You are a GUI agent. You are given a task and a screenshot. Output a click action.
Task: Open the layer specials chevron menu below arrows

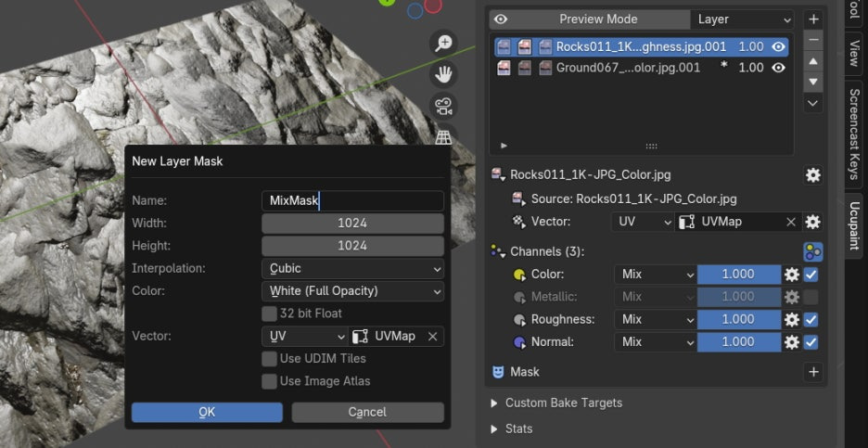(x=813, y=103)
